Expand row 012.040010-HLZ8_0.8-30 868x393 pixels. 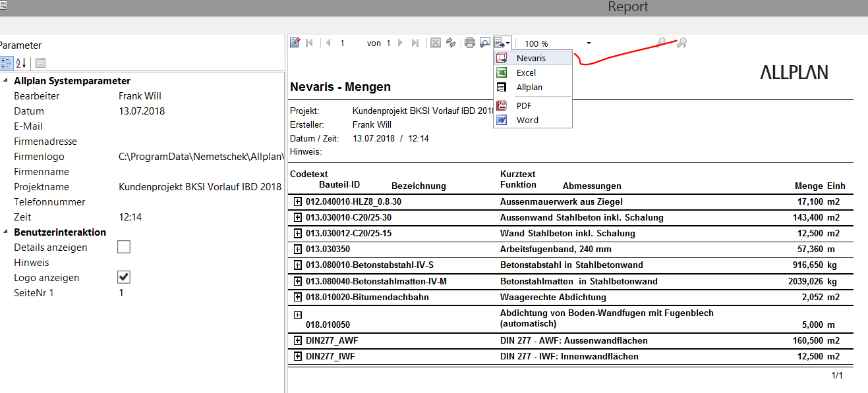(x=297, y=201)
